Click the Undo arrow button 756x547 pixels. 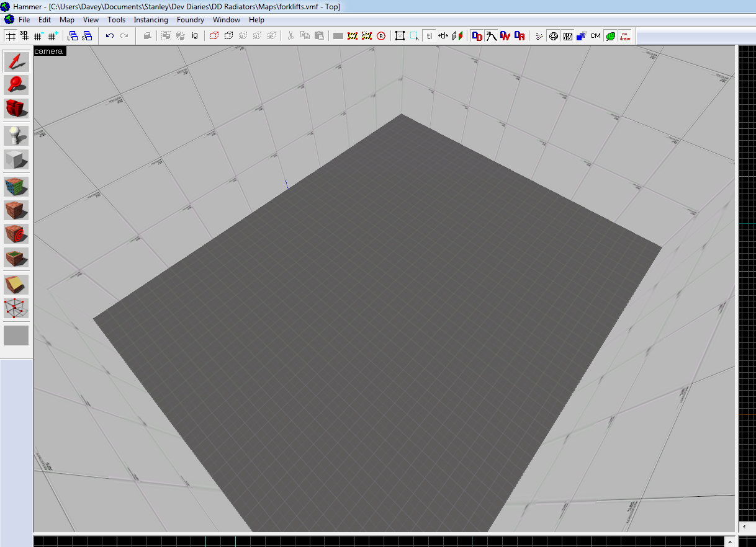110,36
